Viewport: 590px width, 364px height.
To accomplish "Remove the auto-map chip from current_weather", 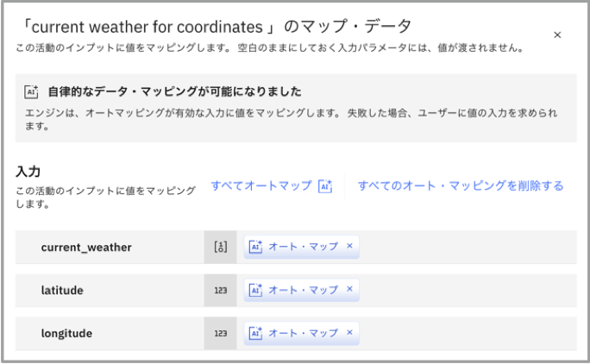I will pos(349,246).
